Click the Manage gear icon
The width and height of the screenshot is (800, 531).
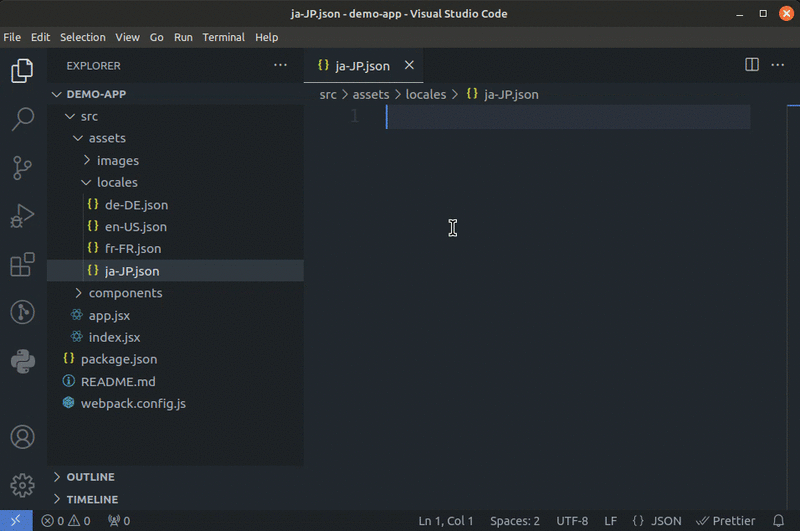coord(22,486)
